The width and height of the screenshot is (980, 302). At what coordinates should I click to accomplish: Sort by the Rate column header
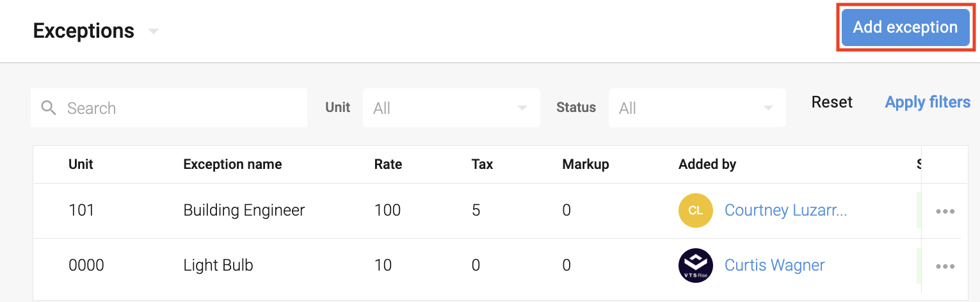(388, 164)
